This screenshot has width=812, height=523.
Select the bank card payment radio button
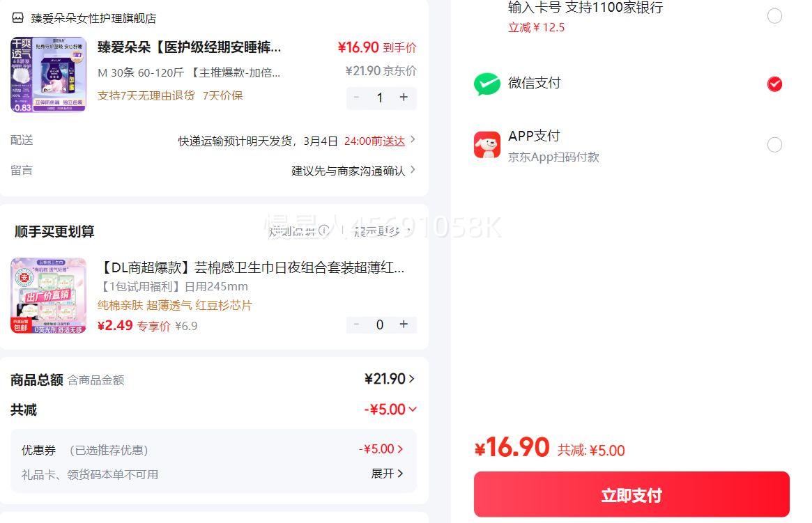point(774,16)
